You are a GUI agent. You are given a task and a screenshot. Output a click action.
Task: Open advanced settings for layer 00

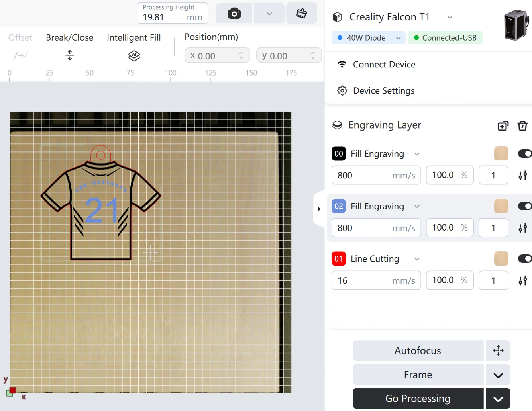523,175
